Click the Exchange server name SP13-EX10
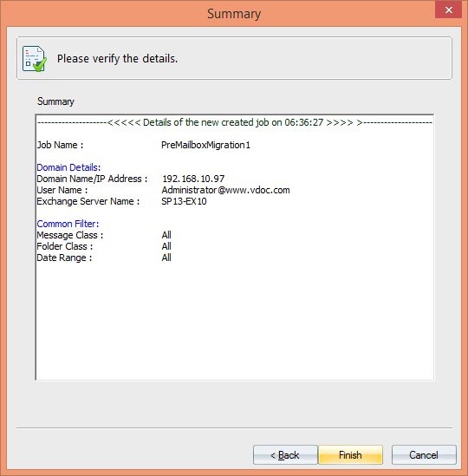Screen dimensions: 468x476 tap(184, 201)
